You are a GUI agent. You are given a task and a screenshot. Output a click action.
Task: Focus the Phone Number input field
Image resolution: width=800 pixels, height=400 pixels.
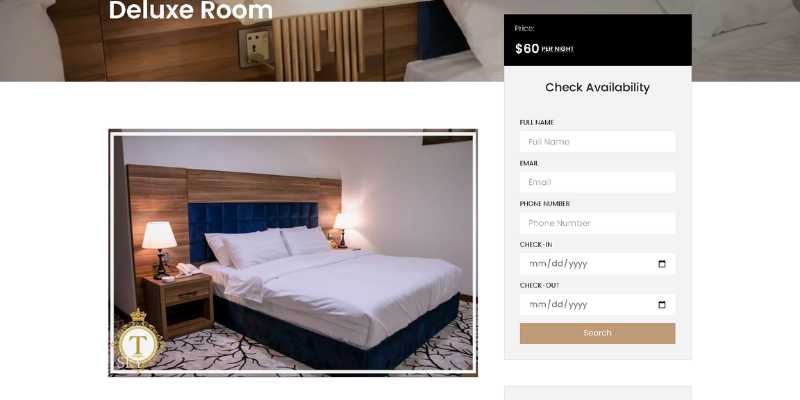[597, 223]
